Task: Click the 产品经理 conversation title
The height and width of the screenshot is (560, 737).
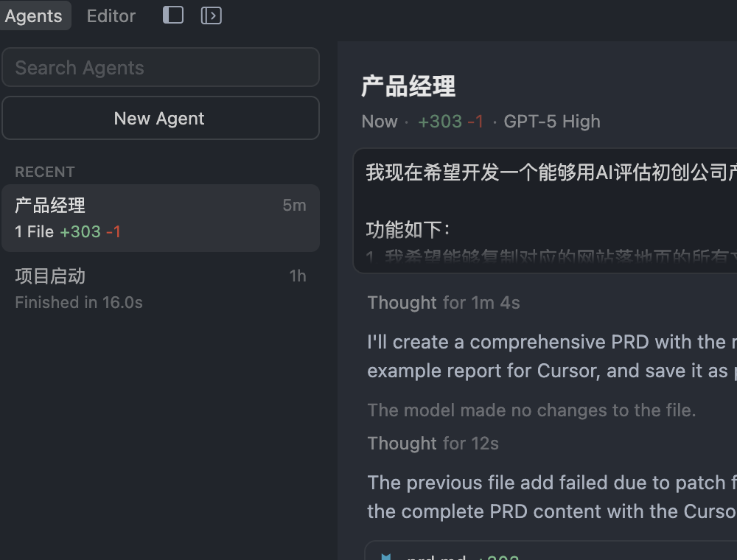Action: [x=408, y=87]
